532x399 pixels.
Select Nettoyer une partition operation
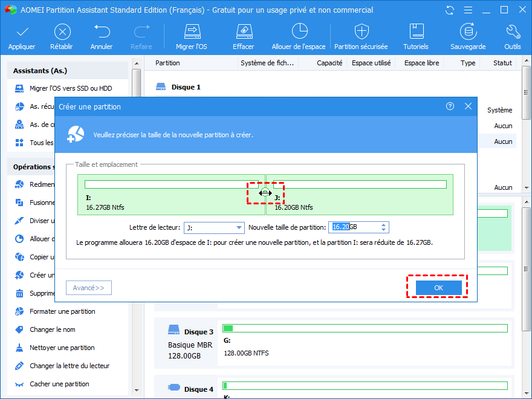coord(62,348)
